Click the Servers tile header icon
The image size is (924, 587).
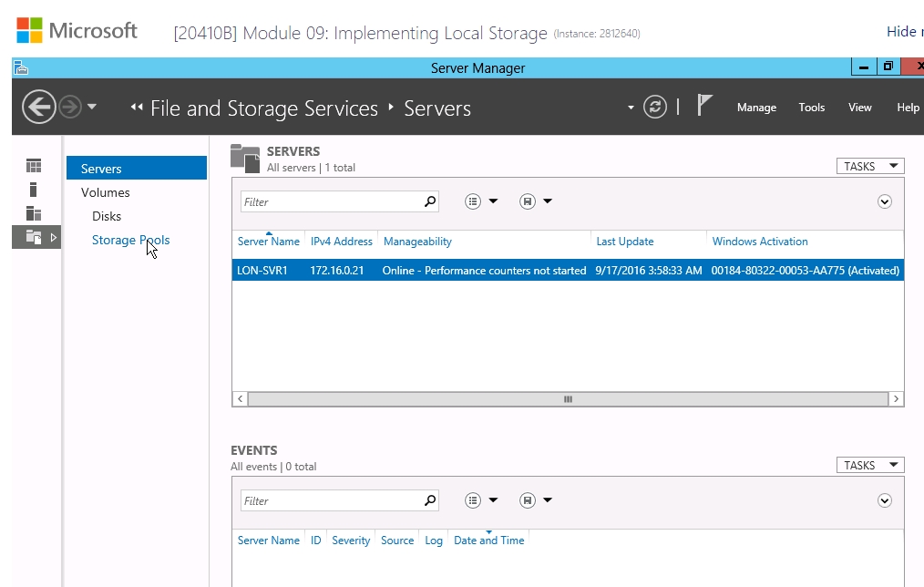pyautogui.click(x=245, y=159)
